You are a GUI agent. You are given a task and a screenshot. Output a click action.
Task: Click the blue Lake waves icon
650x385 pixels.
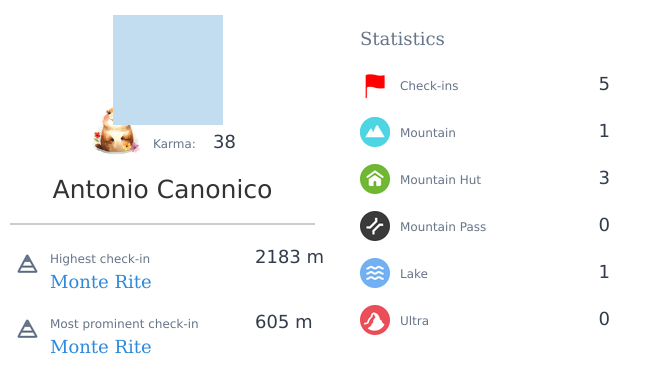[375, 273]
